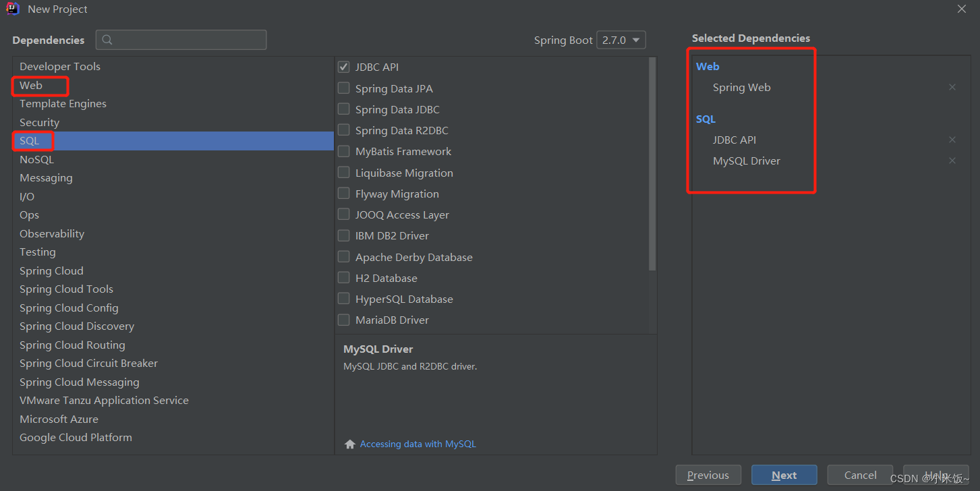Select the Security category
The height and width of the screenshot is (491, 980).
click(x=173, y=122)
